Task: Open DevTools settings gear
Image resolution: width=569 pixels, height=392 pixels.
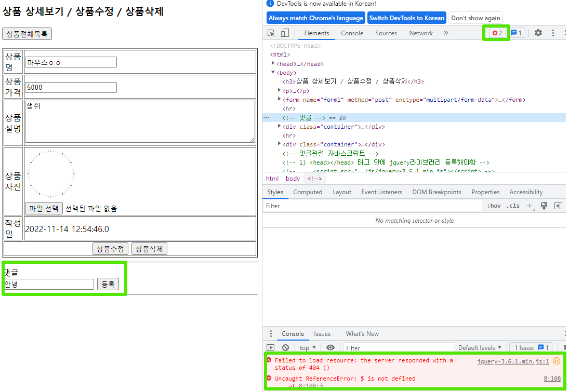Action: coord(538,33)
